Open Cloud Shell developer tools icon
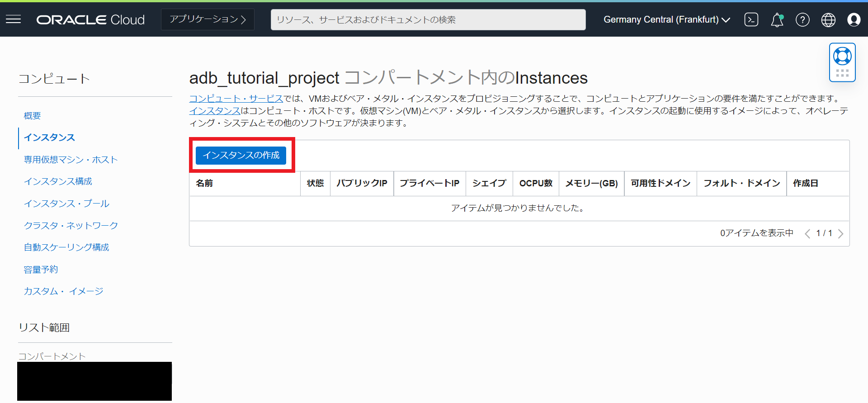Image resolution: width=868 pixels, height=403 pixels. [x=751, y=19]
